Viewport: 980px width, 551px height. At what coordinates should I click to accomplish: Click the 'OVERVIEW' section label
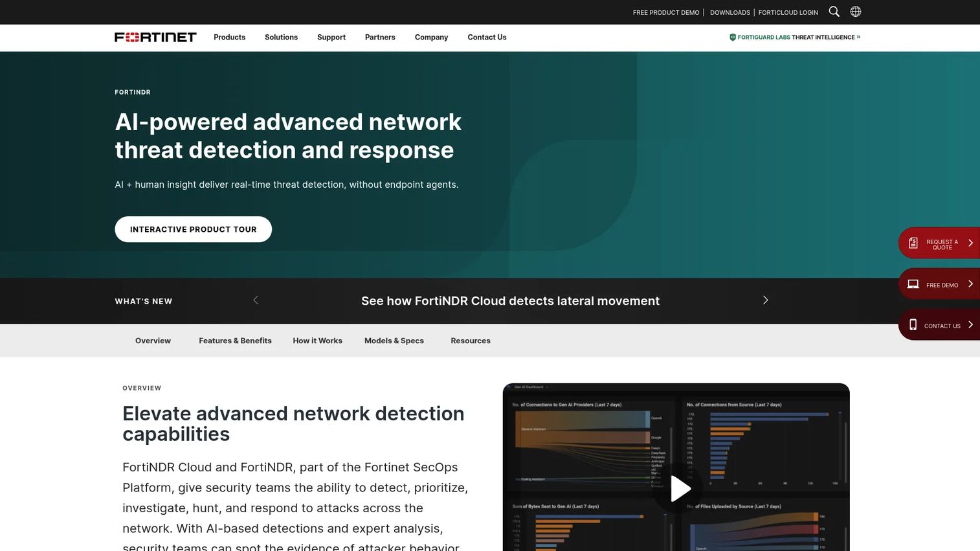(x=142, y=388)
